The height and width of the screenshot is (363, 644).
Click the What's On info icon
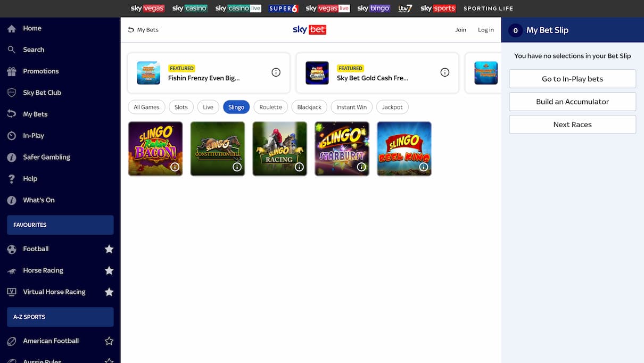tap(12, 200)
